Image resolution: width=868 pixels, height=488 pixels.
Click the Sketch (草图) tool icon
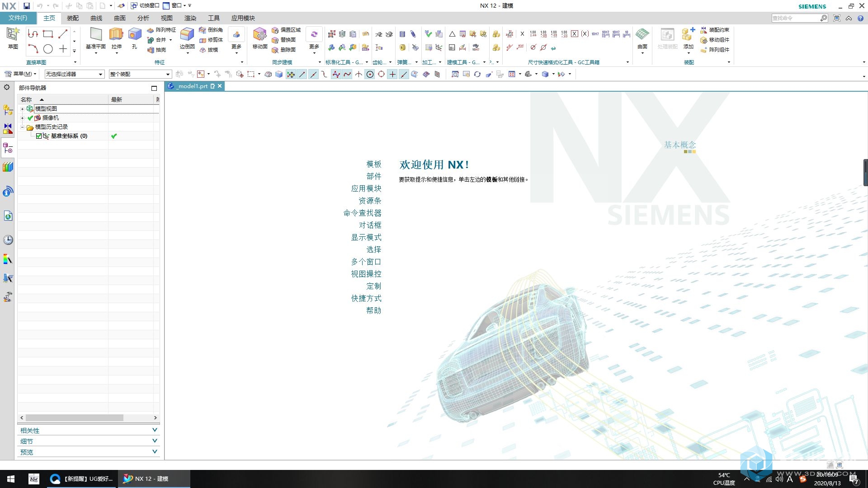(13, 34)
